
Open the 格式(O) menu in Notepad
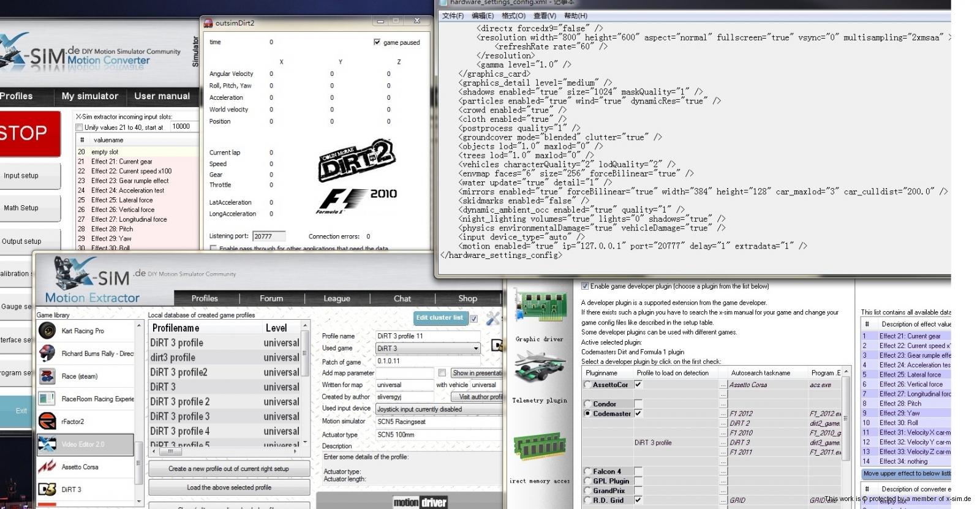click(x=513, y=16)
